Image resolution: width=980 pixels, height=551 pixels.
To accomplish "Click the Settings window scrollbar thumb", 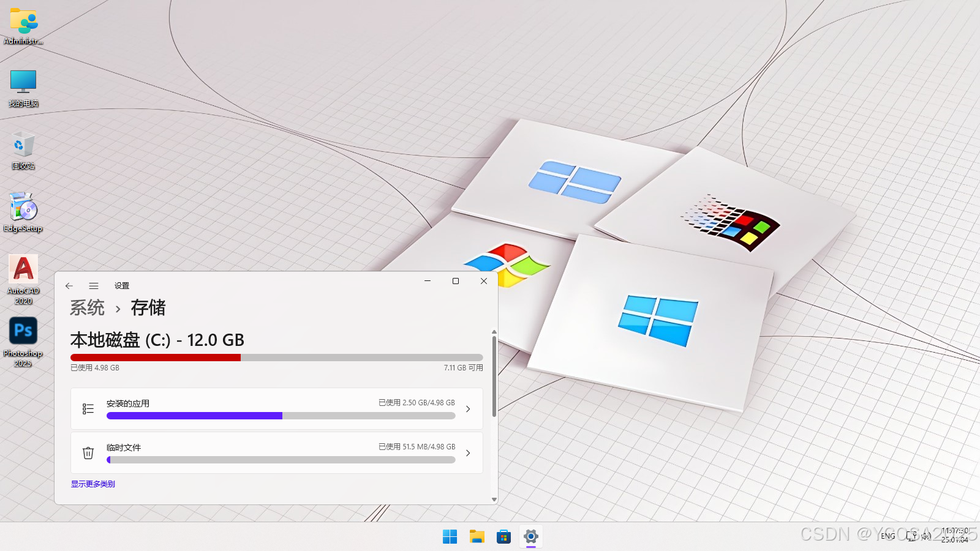I will click(x=494, y=376).
